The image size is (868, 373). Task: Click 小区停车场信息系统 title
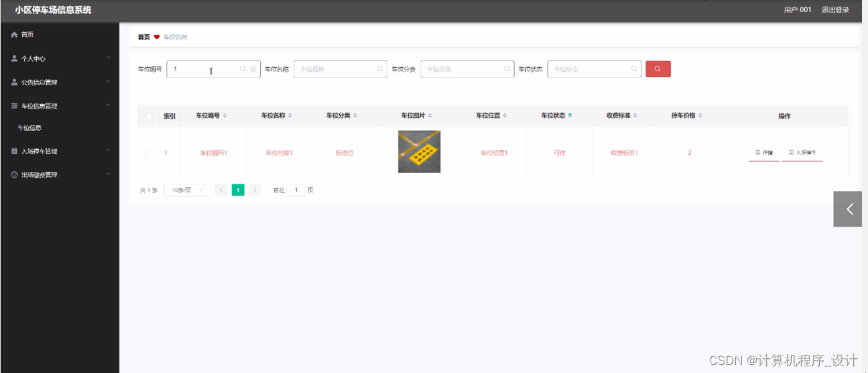[x=54, y=10]
